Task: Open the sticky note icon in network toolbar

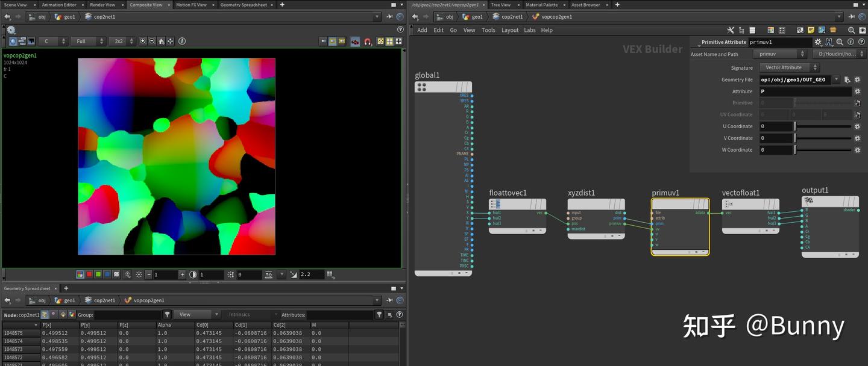Action: pos(811,30)
